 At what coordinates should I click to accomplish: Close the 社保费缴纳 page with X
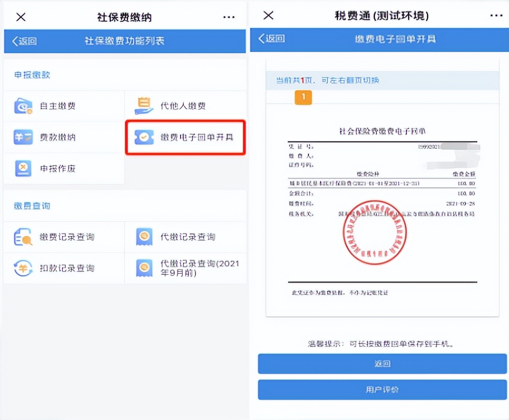[20, 17]
